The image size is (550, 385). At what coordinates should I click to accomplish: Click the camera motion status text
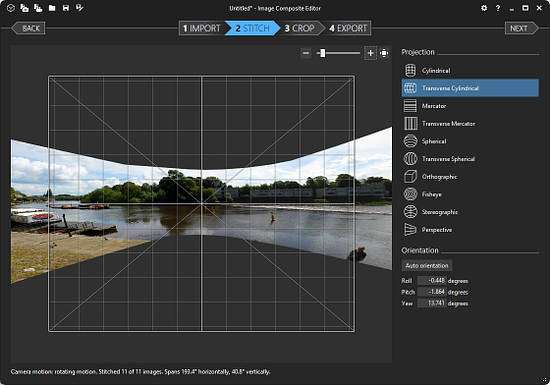[141, 372]
